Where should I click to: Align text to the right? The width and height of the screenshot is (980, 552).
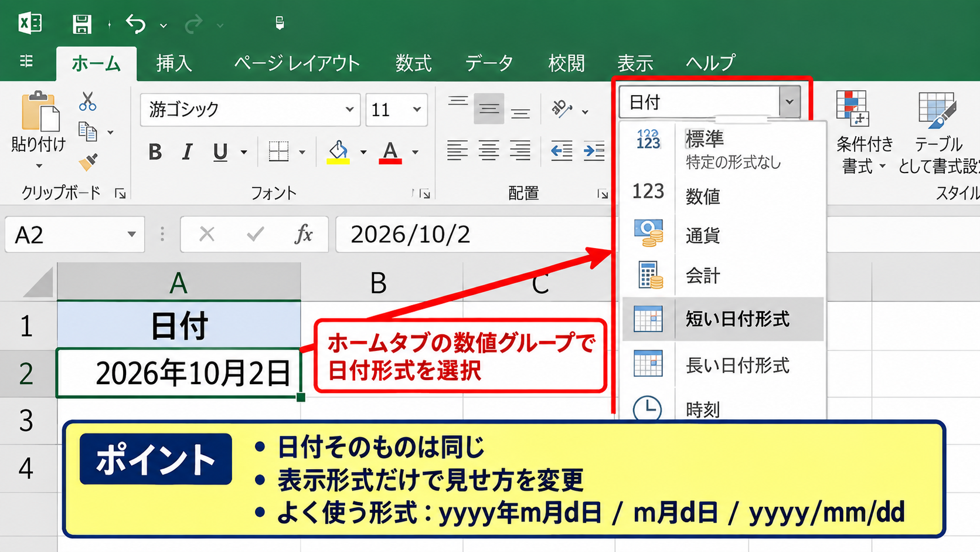(x=520, y=151)
